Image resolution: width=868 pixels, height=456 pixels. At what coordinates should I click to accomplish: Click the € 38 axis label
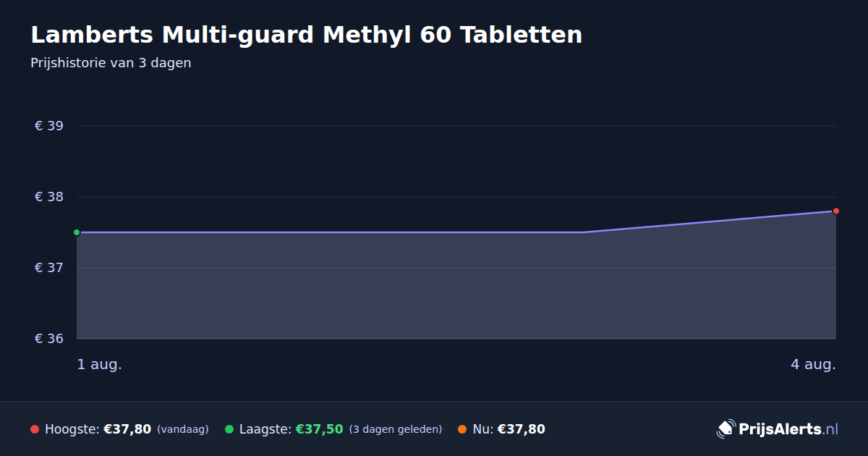pos(49,197)
